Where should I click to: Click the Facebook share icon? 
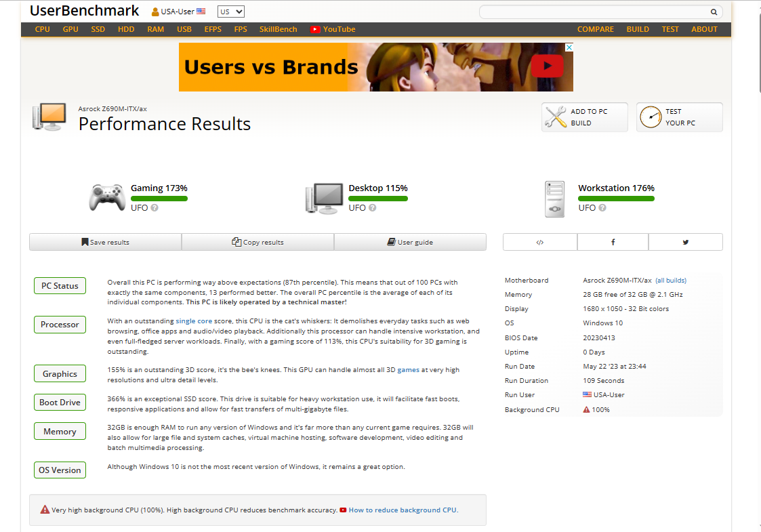[613, 242]
